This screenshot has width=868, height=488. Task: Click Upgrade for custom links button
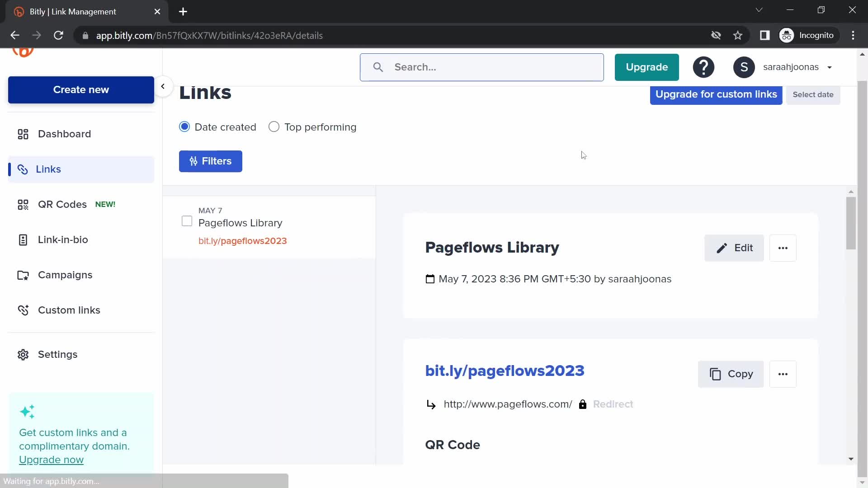tap(716, 94)
